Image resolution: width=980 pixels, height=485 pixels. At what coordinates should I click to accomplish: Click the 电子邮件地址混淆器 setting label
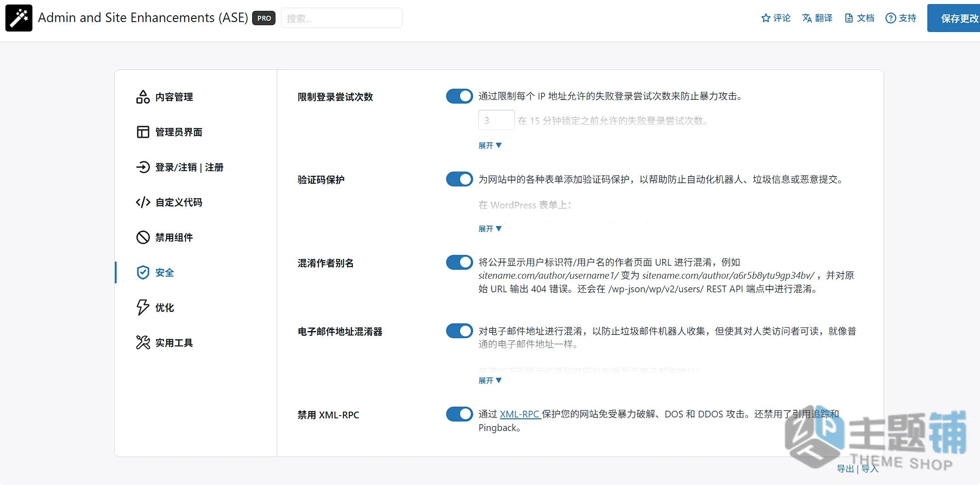pyautogui.click(x=340, y=331)
